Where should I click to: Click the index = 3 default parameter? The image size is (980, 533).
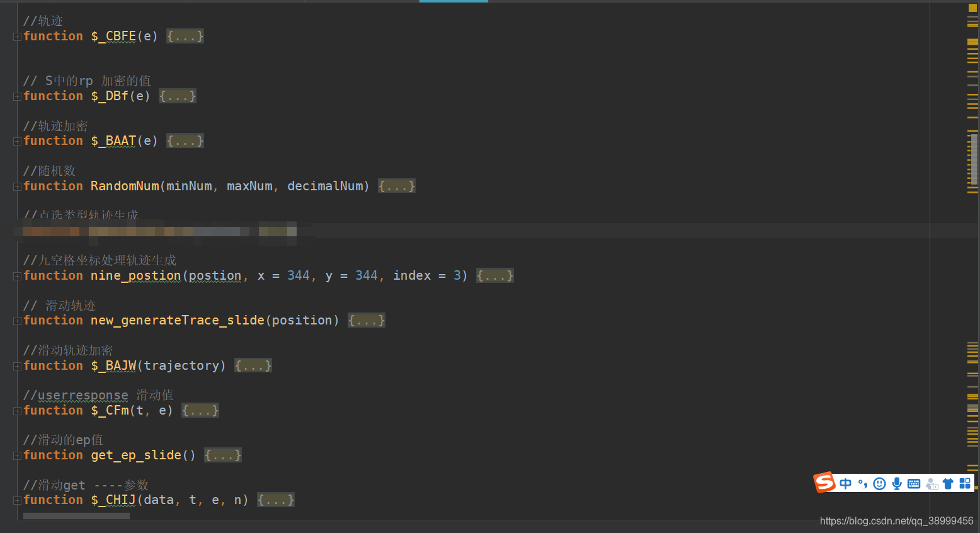[x=427, y=275]
